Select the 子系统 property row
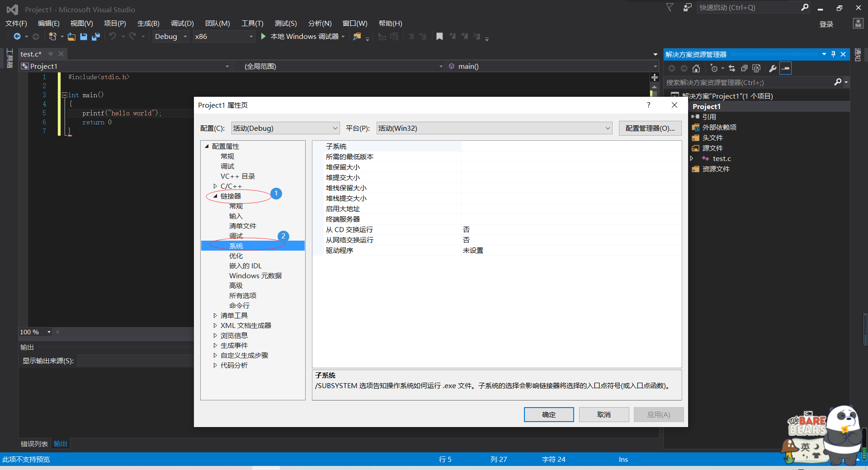 497,146
